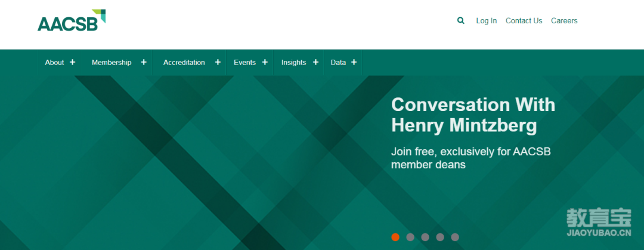Select the first orange carousel dot
The width and height of the screenshot is (644, 250).
395,237
